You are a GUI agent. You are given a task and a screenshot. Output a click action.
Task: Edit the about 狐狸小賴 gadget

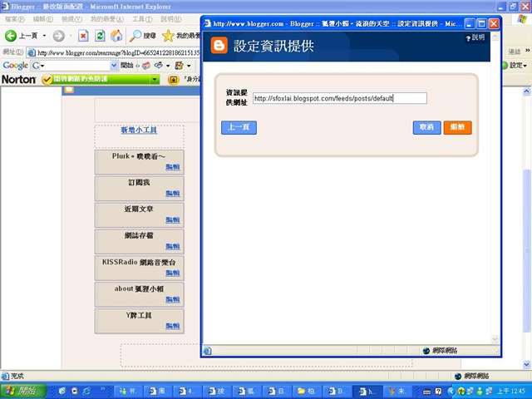tap(173, 299)
